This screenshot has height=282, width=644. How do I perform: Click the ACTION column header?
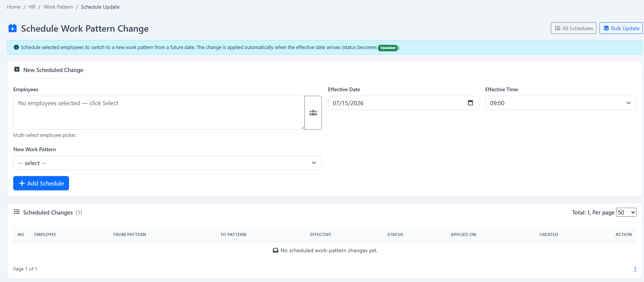click(x=624, y=234)
